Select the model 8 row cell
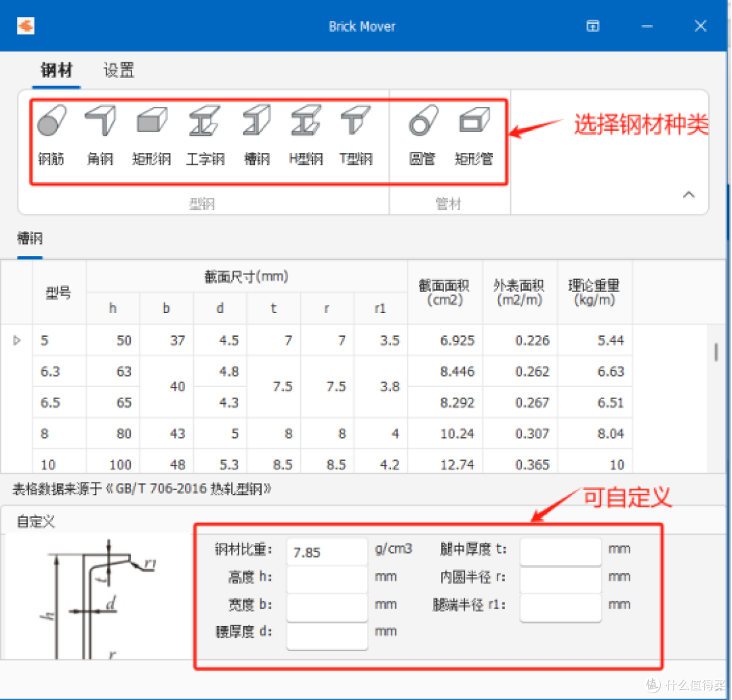The height and width of the screenshot is (700, 732). (59, 434)
